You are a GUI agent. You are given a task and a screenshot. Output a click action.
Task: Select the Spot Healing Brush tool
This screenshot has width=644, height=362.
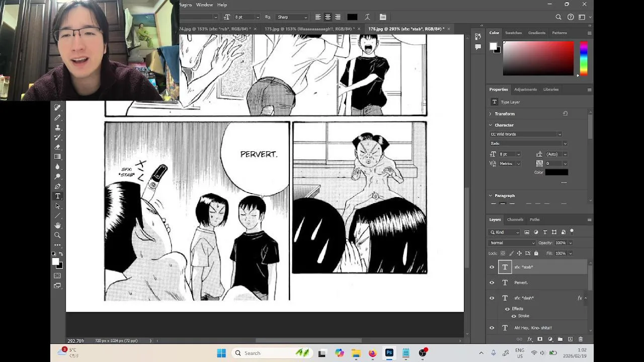coord(57,108)
